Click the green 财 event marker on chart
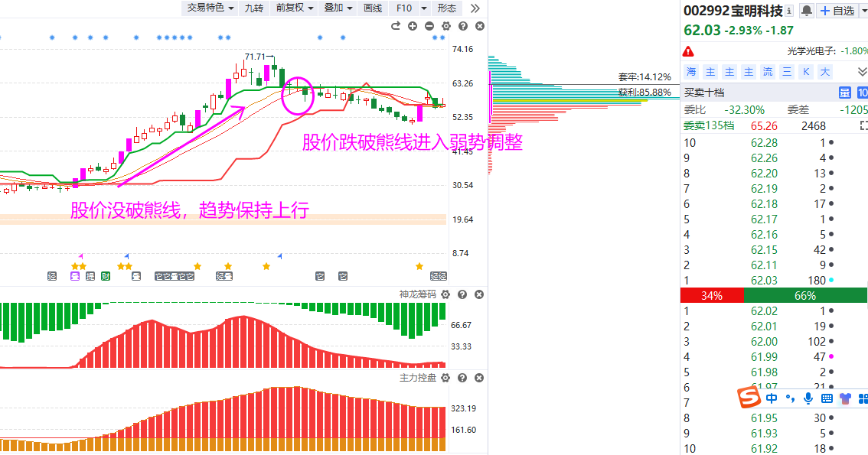Image resolution: width=868 pixels, height=455 pixels. coord(106,276)
